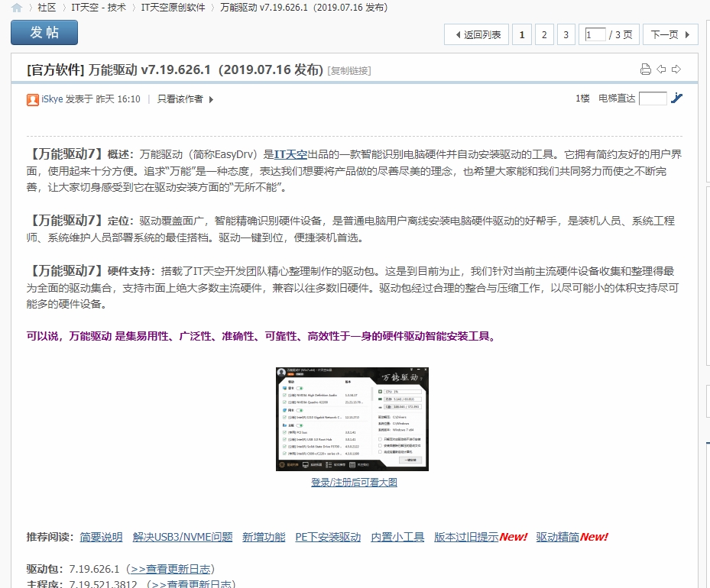Open PE下安装驱动 link
Image resolution: width=710 pixels, height=588 pixels.
328,537
